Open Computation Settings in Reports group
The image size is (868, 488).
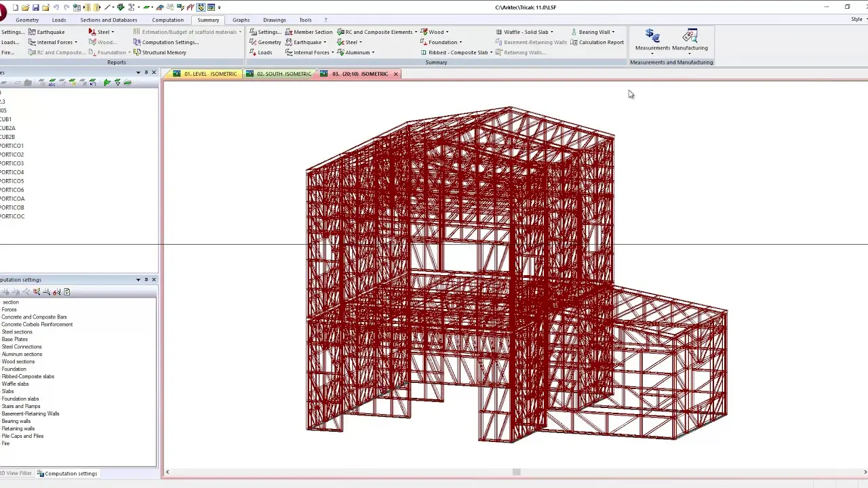tap(165, 42)
